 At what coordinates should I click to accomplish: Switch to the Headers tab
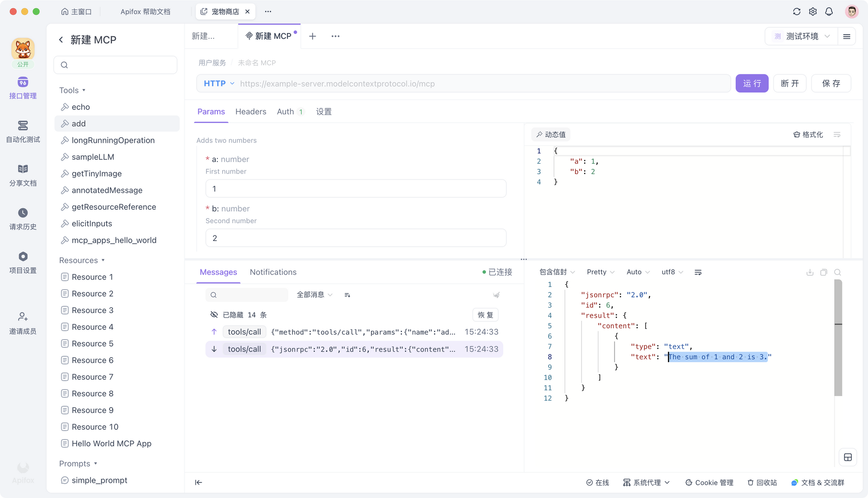[x=250, y=112]
